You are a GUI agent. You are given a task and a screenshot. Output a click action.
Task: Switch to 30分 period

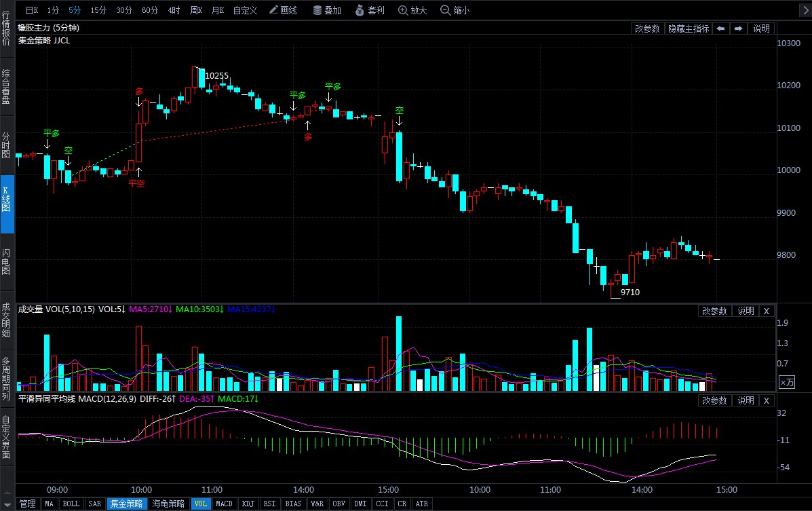[124, 10]
